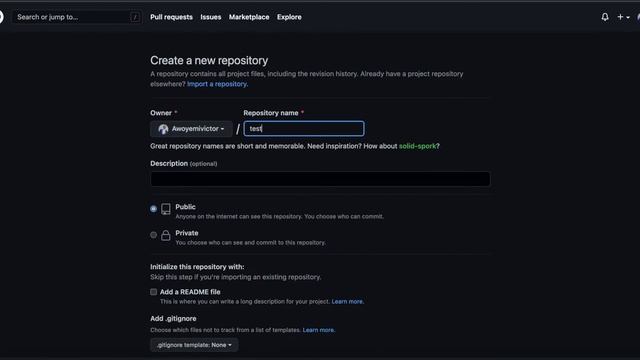
Task: Click the Public option label
Action: point(185,207)
